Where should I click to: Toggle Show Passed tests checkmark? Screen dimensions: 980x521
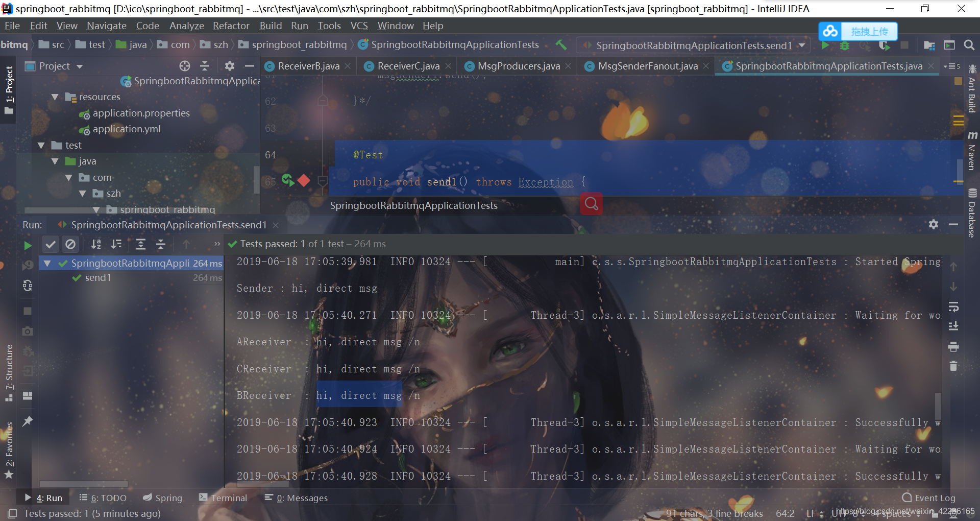click(50, 245)
